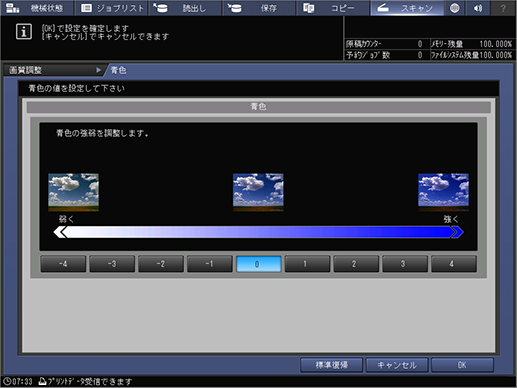Set blue level to 2
Screen dimensions: 517x388
(x=356, y=264)
